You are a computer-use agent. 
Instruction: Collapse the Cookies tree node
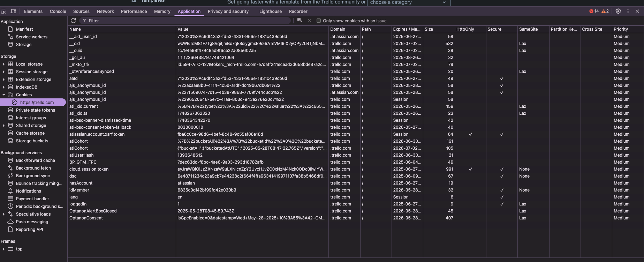(x=3, y=95)
